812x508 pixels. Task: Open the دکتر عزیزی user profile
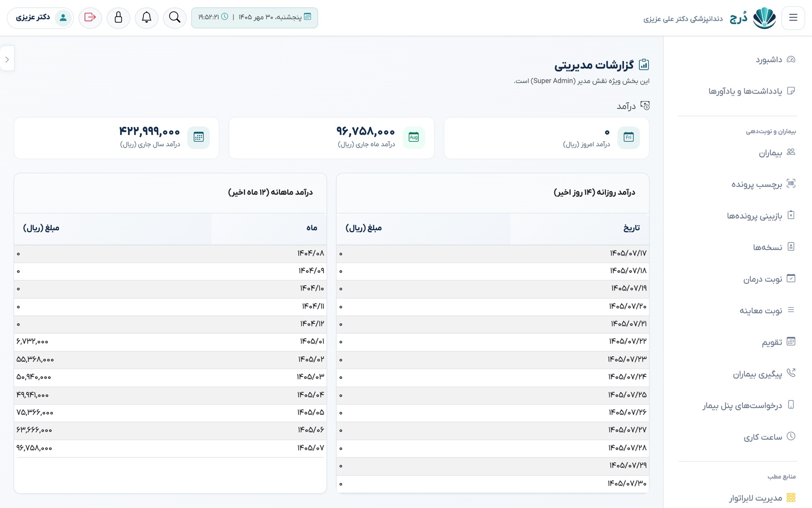click(41, 18)
